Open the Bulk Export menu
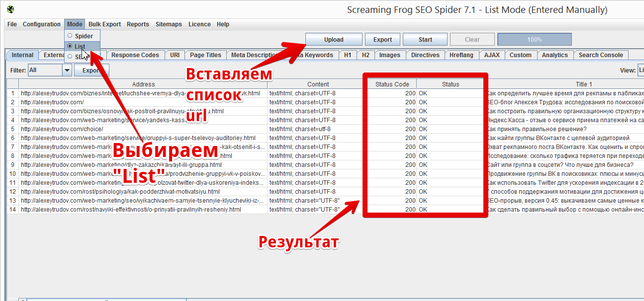The height and width of the screenshot is (301, 644). pos(104,24)
